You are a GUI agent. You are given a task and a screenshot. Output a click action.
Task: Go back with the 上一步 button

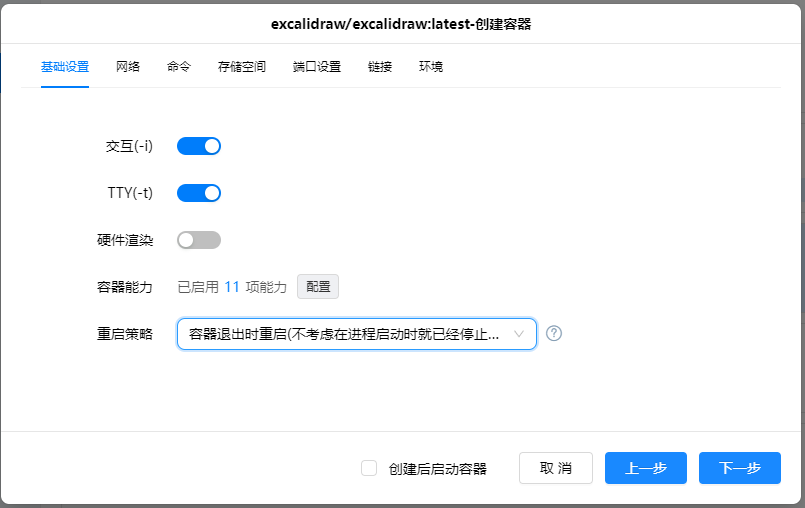[646, 468]
